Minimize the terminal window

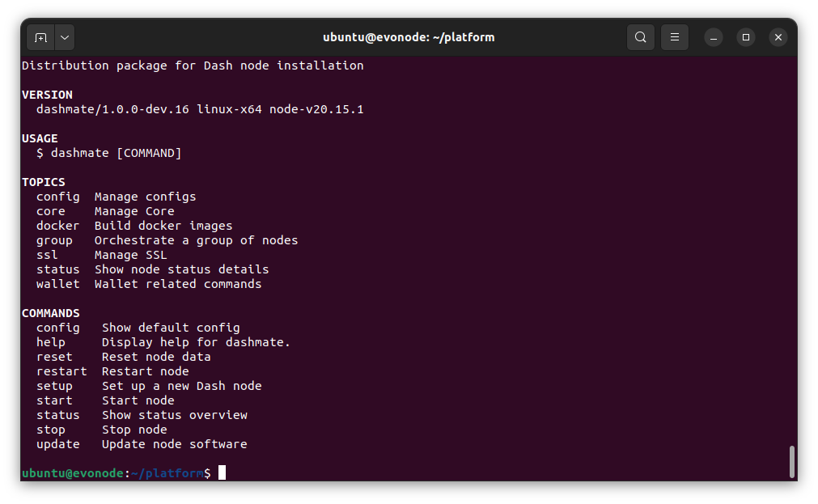tap(713, 37)
